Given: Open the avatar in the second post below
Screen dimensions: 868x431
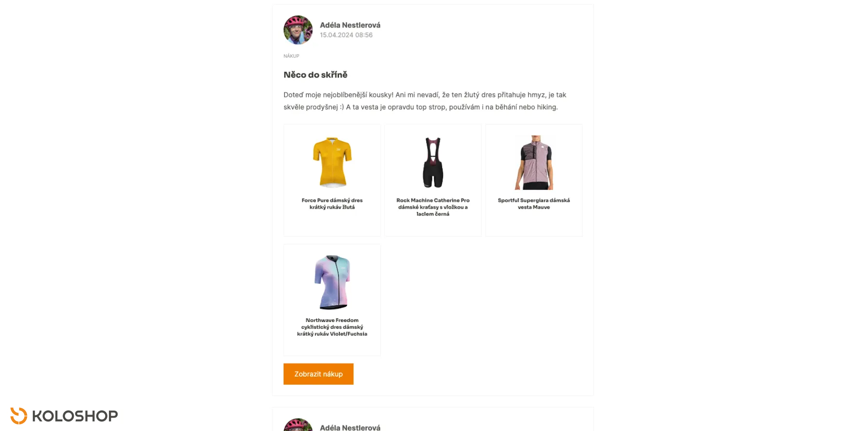Looking at the screenshot, I should (298, 425).
